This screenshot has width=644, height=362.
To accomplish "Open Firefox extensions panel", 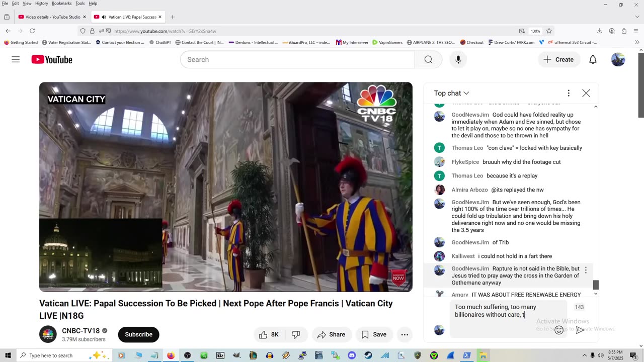I will (x=624, y=31).
